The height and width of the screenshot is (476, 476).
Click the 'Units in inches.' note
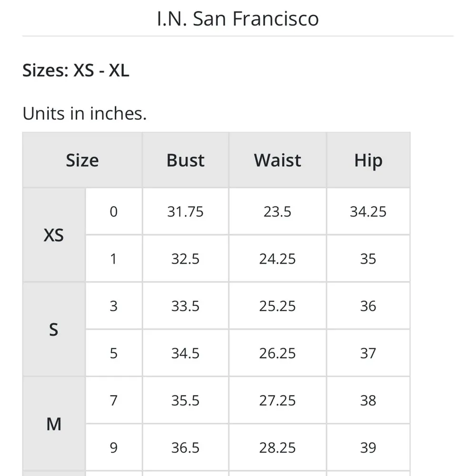(x=84, y=114)
